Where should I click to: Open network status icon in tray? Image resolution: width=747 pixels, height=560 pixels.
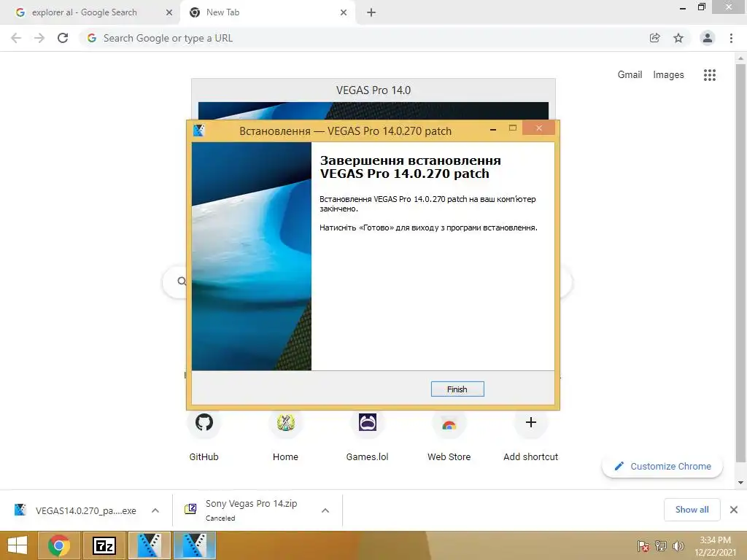click(x=661, y=546)
